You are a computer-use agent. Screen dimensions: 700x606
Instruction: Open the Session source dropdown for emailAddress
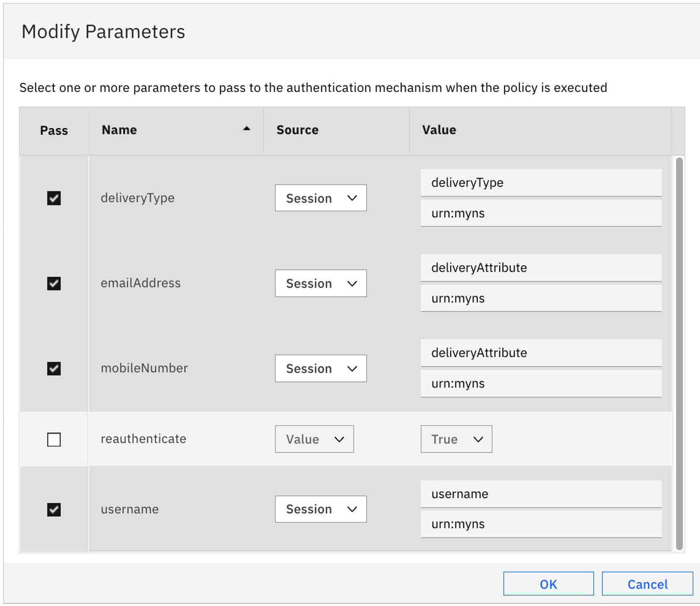(321, 283)
